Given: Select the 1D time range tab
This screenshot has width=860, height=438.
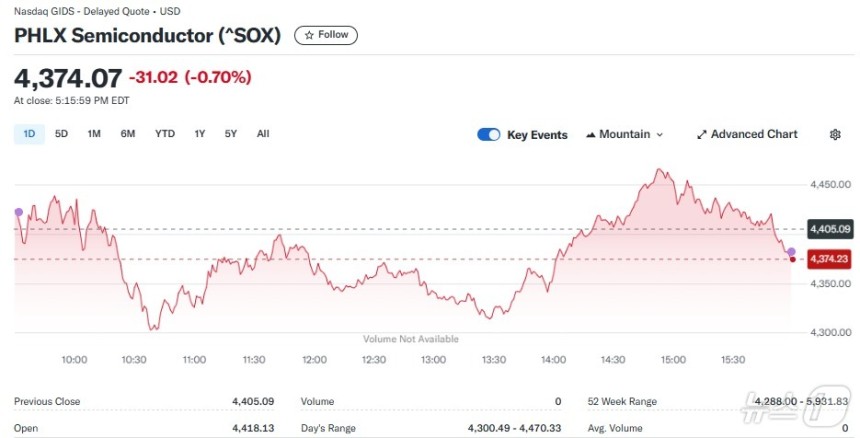Looking at the screenshot, I should 29,134.
